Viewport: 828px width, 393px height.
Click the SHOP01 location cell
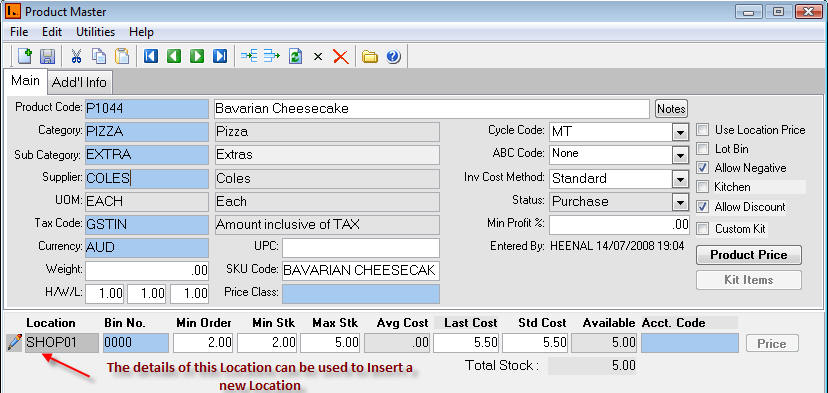pyautogui.click(x=61, y=343)
